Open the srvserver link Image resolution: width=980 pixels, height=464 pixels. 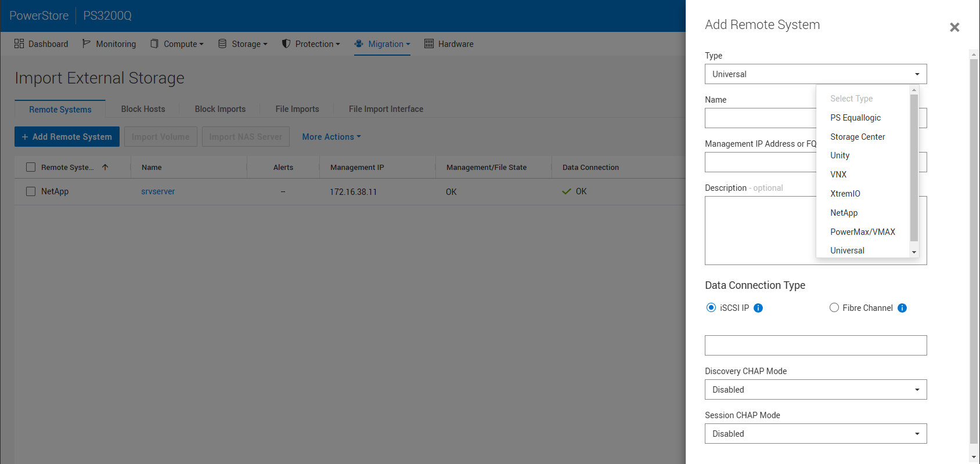pyautogui.click(x=158, y=191)
